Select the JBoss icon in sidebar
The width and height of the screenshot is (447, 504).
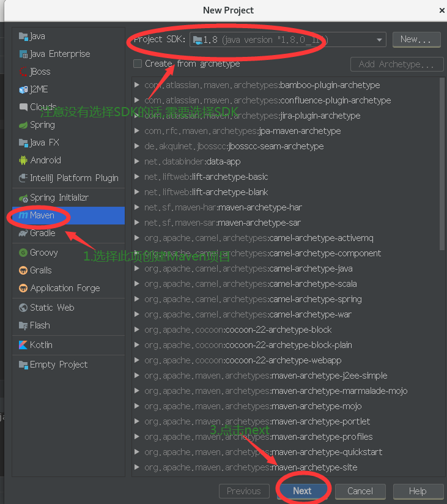tap(23, 72)
